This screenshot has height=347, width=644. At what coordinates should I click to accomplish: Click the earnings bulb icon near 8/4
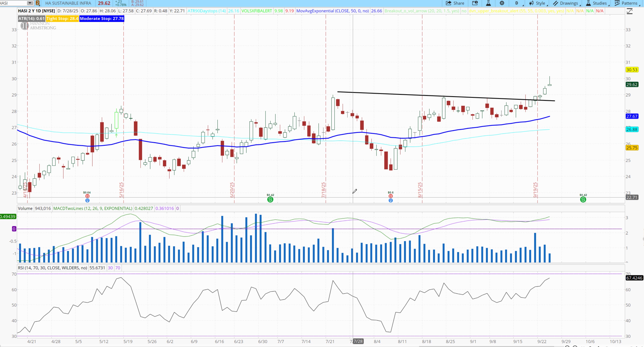390,200
